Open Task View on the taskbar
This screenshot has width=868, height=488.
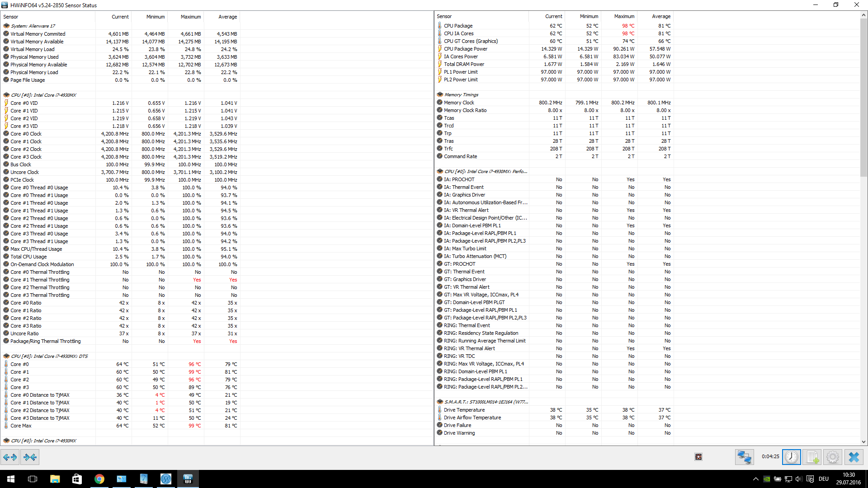click(33, 479)
